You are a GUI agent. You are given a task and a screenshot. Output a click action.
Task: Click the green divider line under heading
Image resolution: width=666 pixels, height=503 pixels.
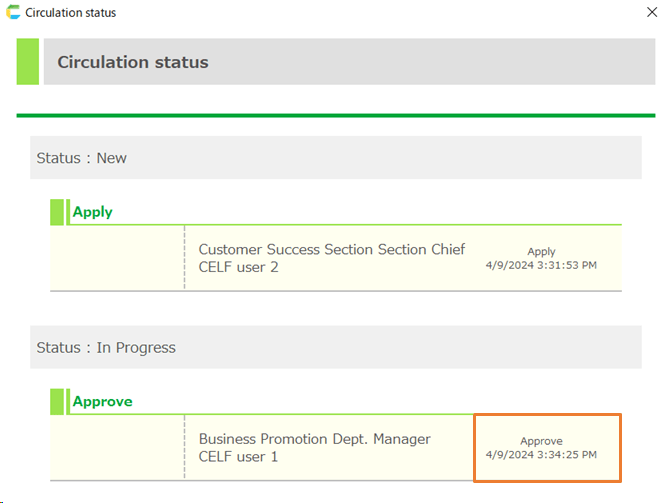point(335,116)
